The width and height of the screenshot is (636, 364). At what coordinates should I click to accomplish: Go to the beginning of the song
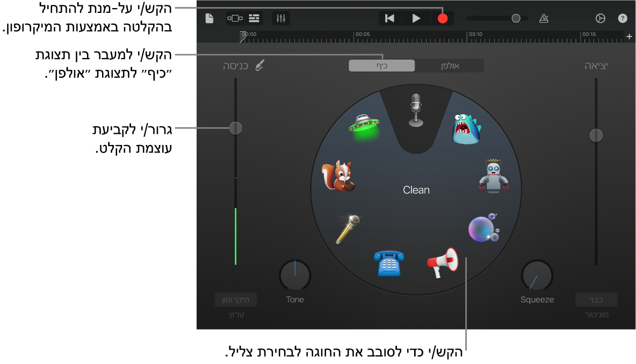(389, 18)
